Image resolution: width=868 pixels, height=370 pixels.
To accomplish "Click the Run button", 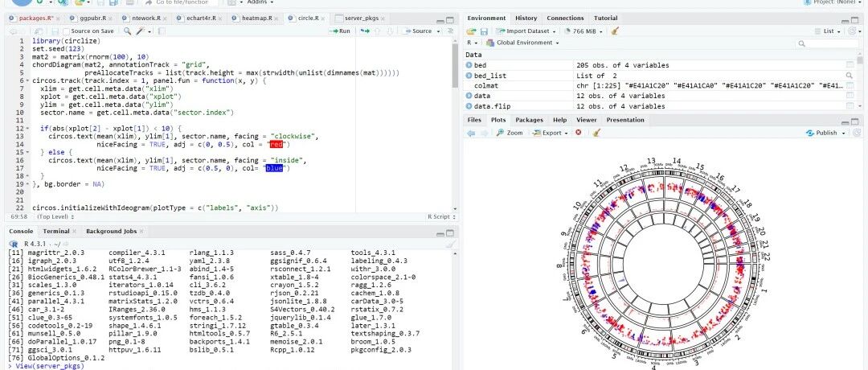I will click(340, 31).
